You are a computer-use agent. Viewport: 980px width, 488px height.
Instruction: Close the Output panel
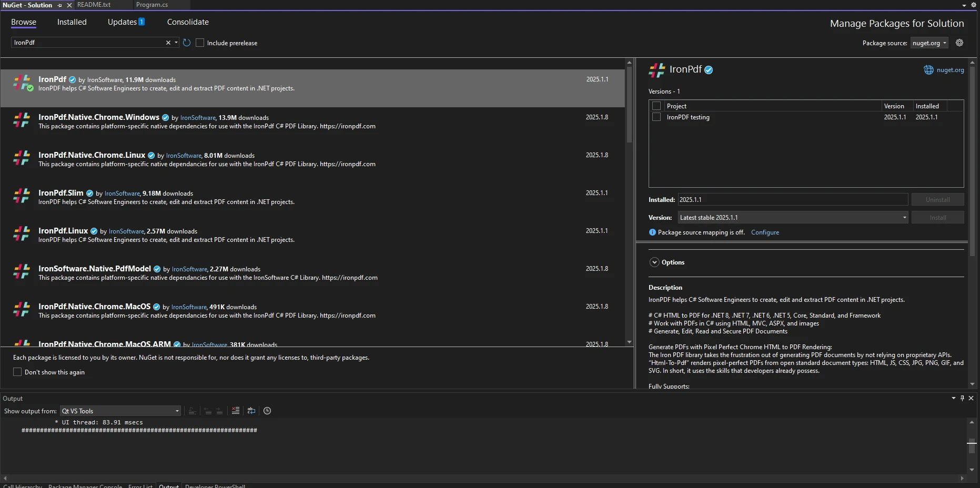coord(971,398)
